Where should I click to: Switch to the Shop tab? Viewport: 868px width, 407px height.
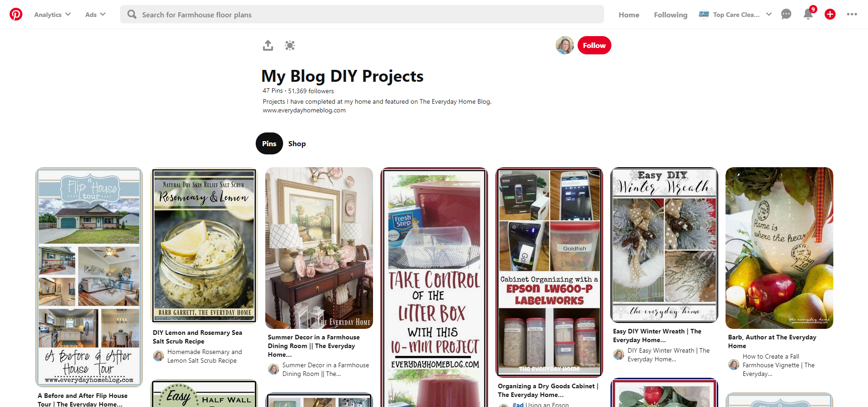[x=297, y=143]
